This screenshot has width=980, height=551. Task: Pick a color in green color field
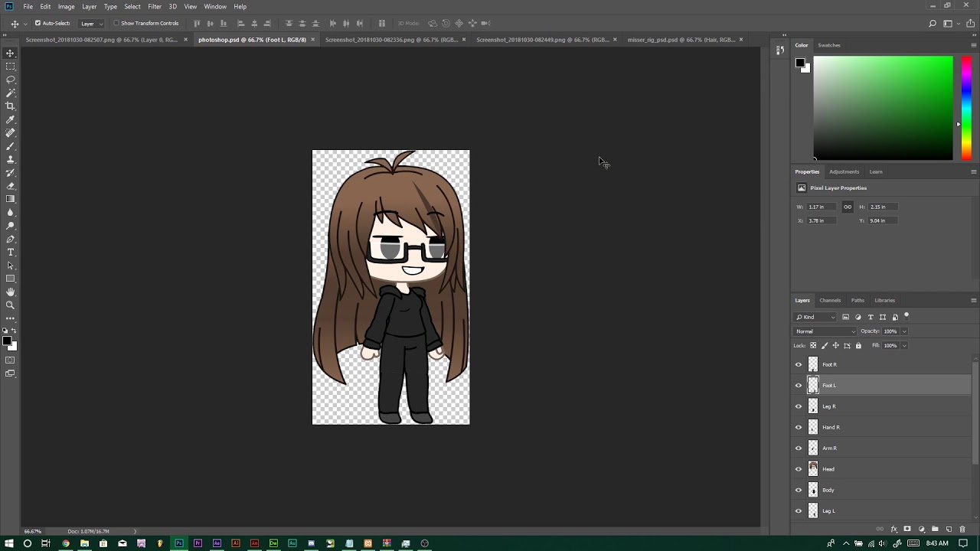point(883,108)
